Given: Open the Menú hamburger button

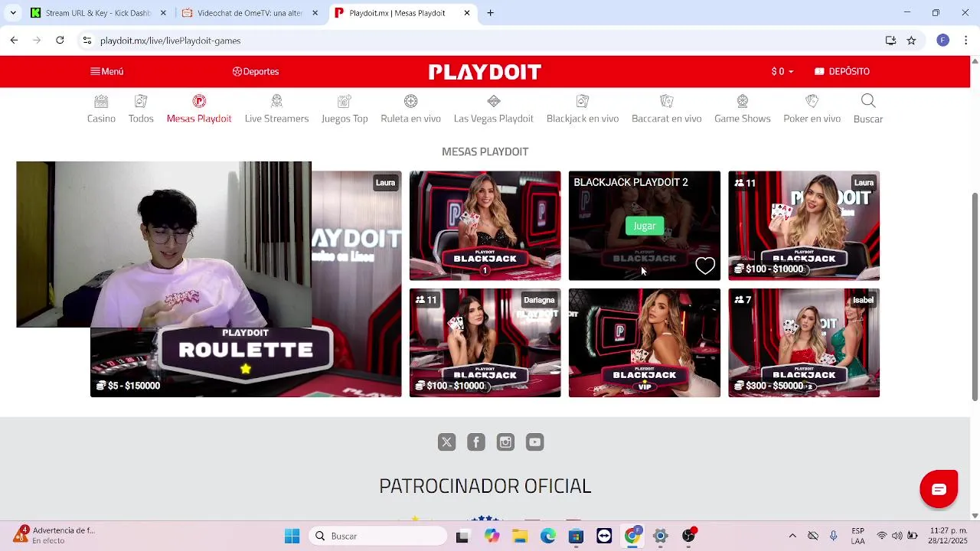Looking at the screenshot, I should coord(106,71).
